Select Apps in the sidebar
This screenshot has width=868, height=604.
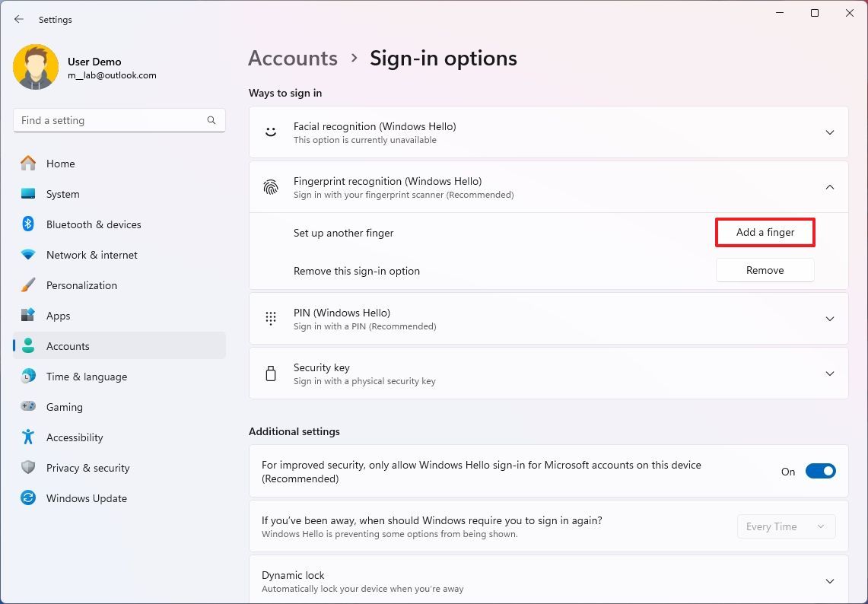[58, 316]
